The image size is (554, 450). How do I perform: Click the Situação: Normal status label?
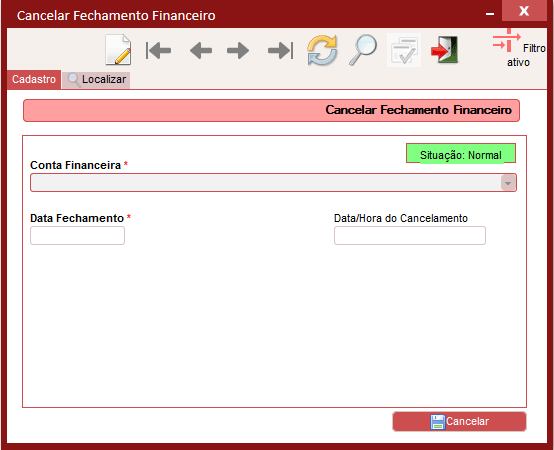tap(461, 154)
